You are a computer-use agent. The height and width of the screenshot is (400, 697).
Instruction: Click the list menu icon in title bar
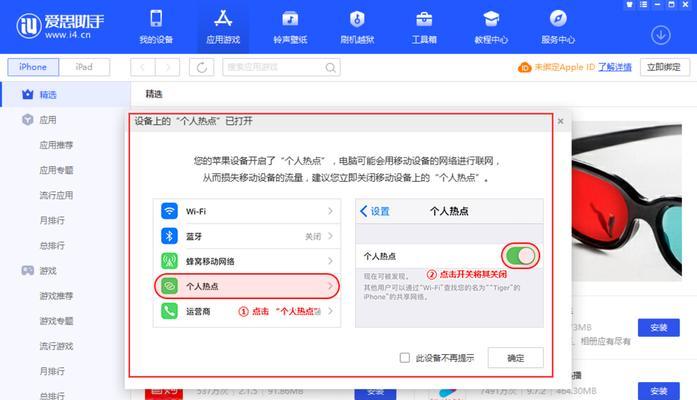click(643, 4)
